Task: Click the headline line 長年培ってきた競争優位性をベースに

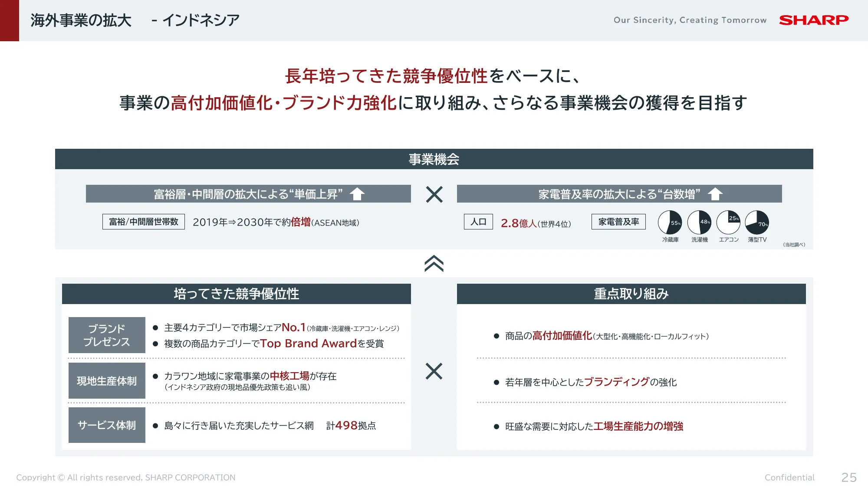Action: coord(433,76)
